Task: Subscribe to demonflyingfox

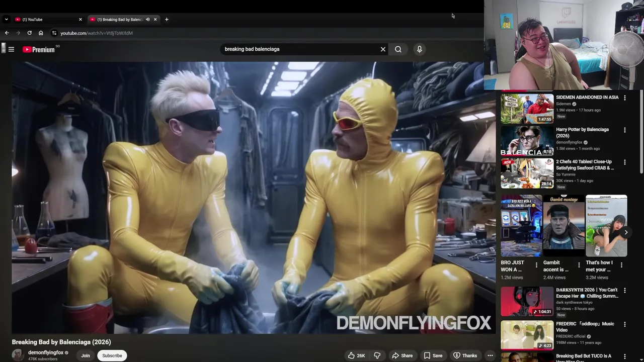Action: tap(112, 355)
